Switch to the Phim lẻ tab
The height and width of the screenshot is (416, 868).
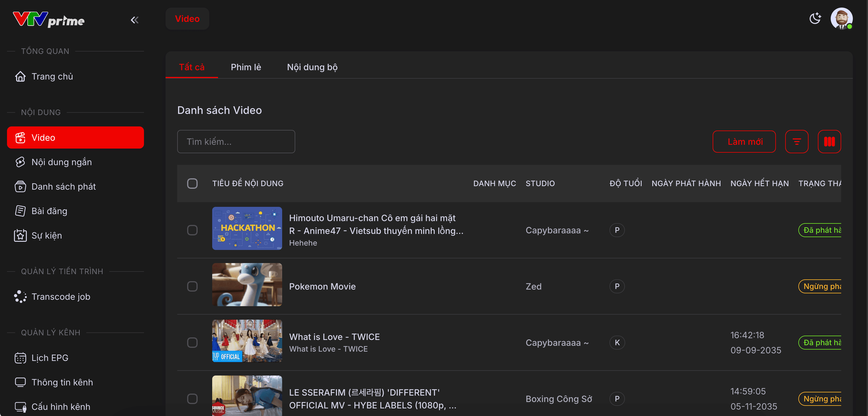click(x=246, y=67)
